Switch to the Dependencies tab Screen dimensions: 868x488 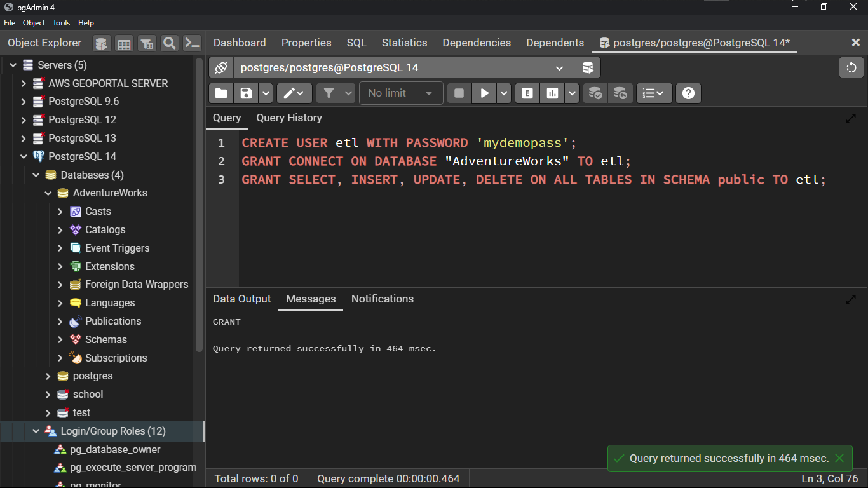(477, 43)
